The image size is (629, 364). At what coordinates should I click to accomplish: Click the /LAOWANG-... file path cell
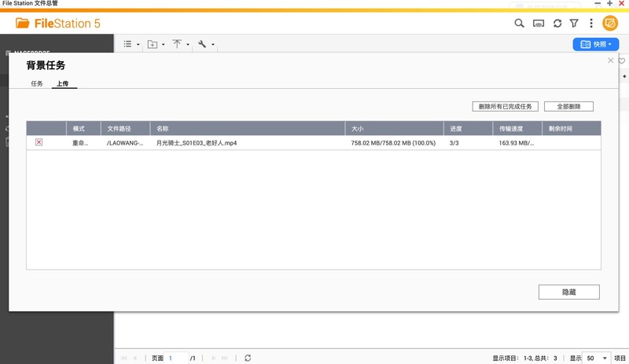125,143
